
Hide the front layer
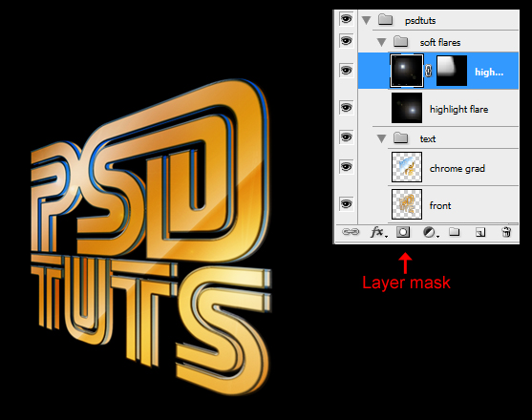pos(346,203)
